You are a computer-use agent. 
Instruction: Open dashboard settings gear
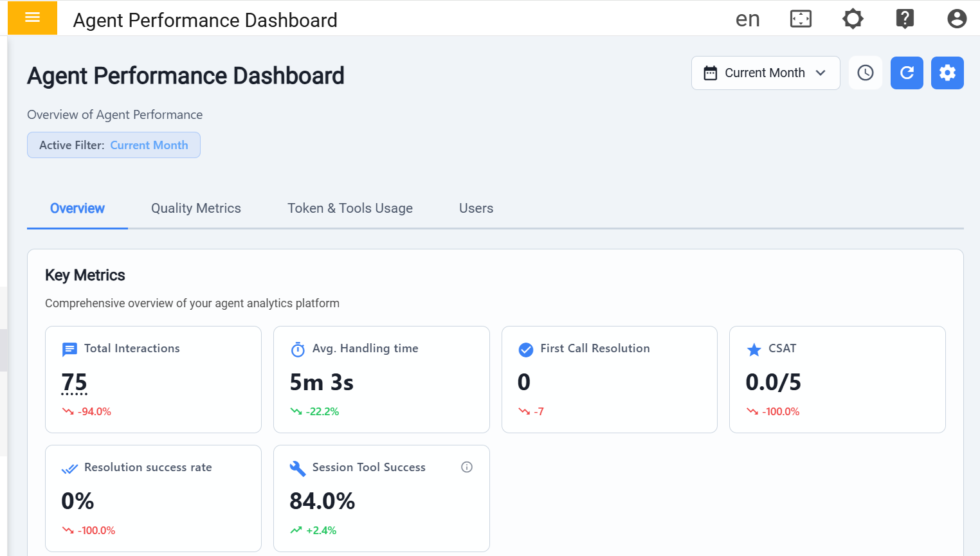click(x=947, y=73)
